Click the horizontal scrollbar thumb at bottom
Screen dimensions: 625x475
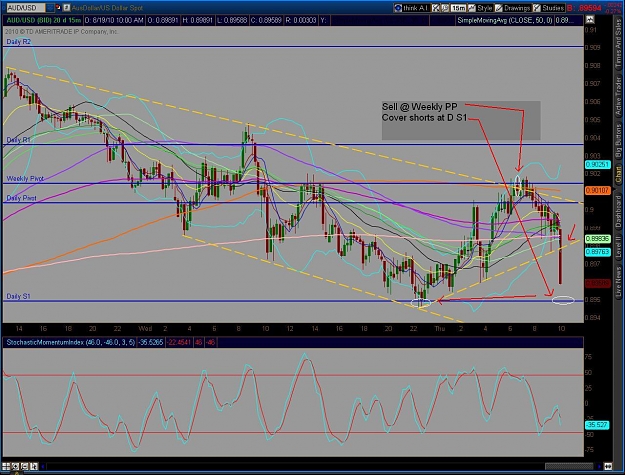coord(570,466)
